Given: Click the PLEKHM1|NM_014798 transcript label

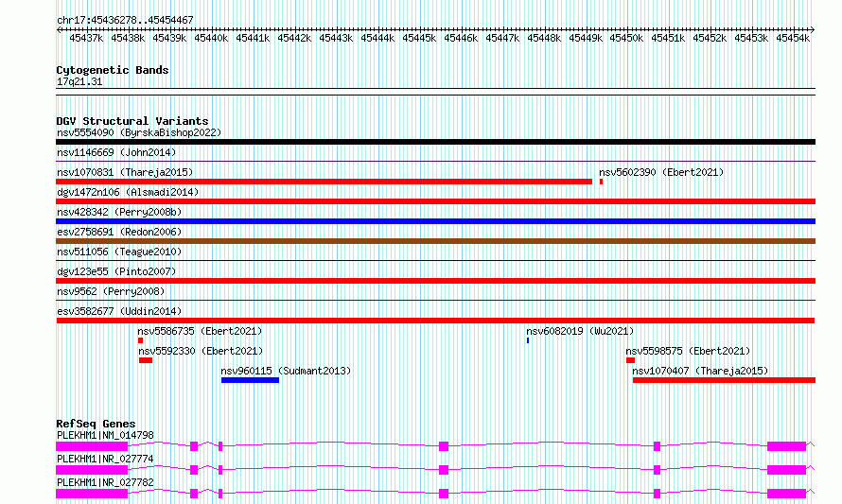Looking at the screenshot, I should click(105, 435).
